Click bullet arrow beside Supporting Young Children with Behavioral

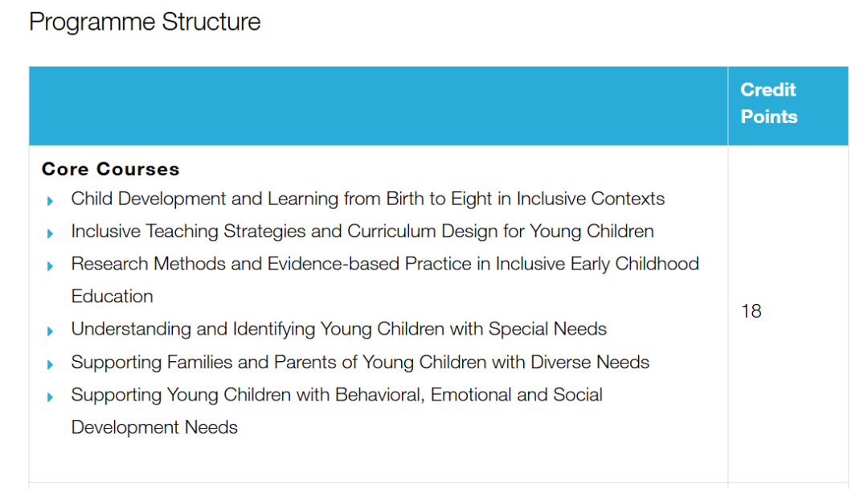pos(51,397)
